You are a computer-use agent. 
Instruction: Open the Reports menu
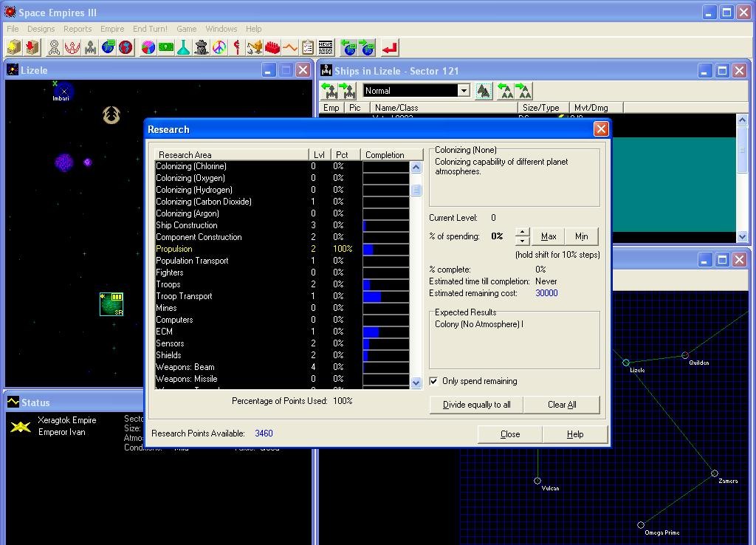pos(78,29)
